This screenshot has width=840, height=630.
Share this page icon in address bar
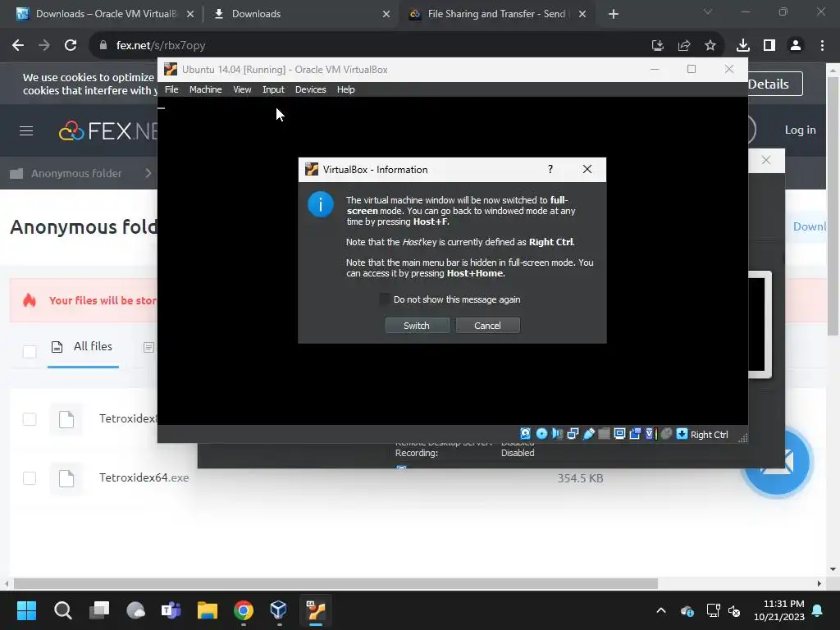point(684,46)
